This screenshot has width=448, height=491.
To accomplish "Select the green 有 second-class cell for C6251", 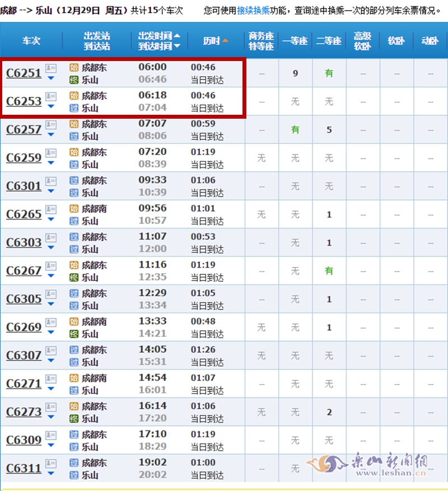I will (x=329, y=73).
